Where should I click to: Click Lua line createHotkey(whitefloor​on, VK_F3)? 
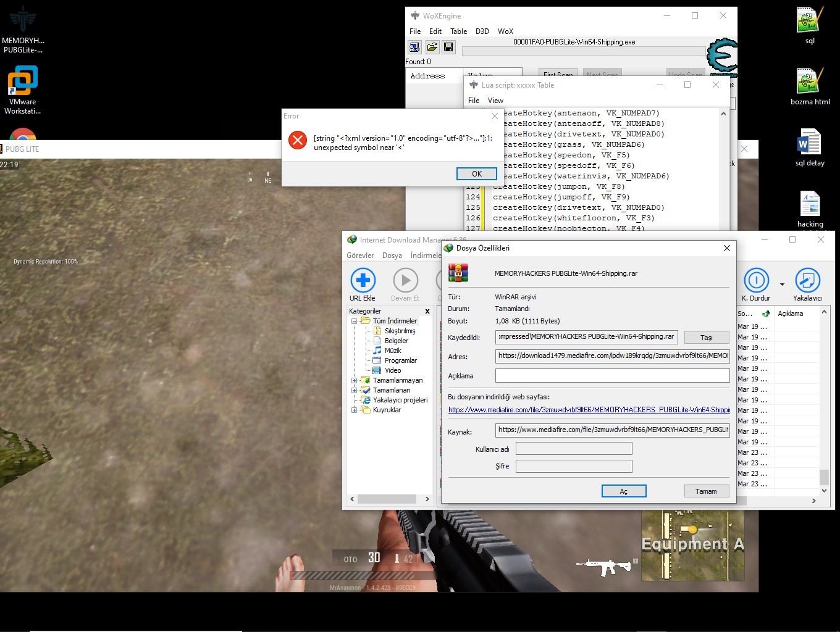573,218
